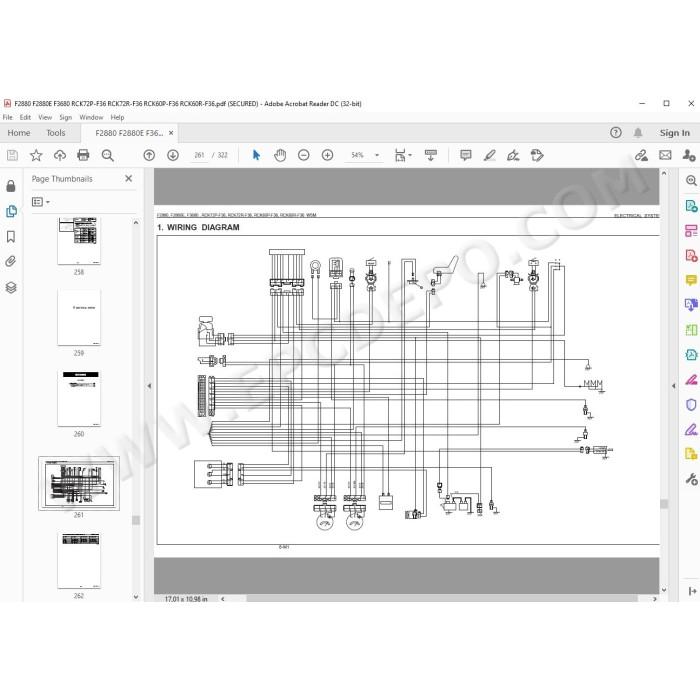Screen dimensions: 700x700
Task: Switch to the Home tab
Action: pos(19,133)
